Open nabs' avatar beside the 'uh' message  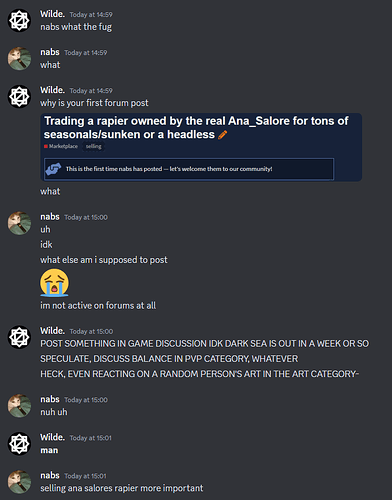[19, 223]
